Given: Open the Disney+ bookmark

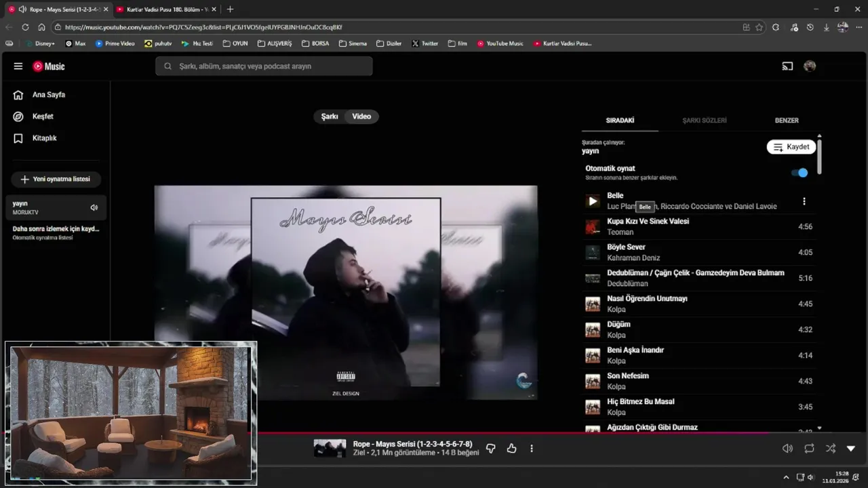Looking at the screenshot, I should 41,43.
